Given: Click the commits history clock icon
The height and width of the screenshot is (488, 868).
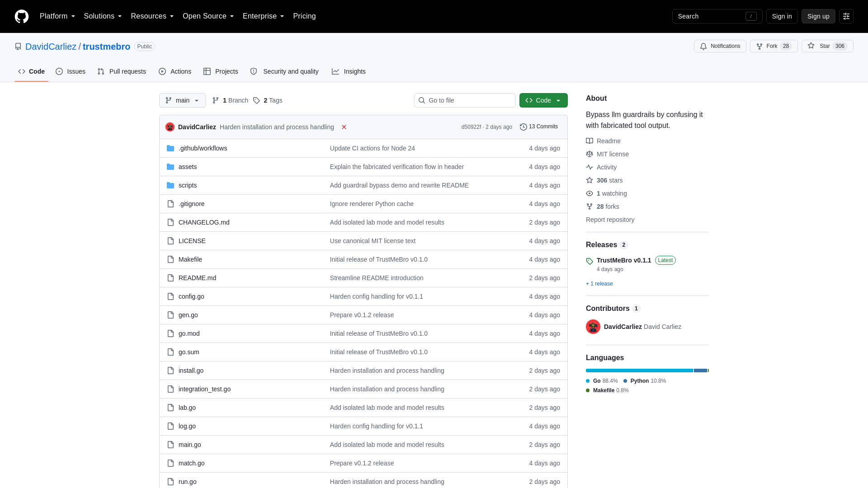Looking at the screenshot, I should (524, 127).
